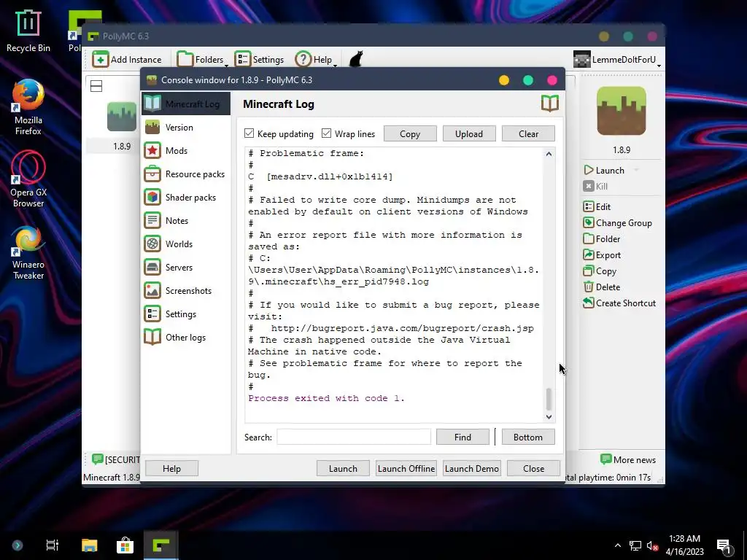Viewport: 747px width, 560px height.
Task: Click the Find button
Action: [x=462, y=437]
